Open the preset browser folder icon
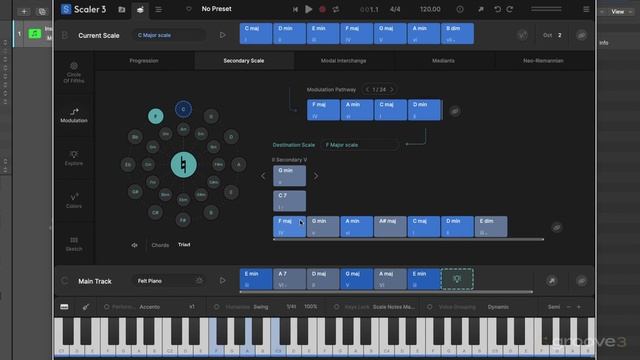This screenshot has width=640, height=360. [122, 9]
